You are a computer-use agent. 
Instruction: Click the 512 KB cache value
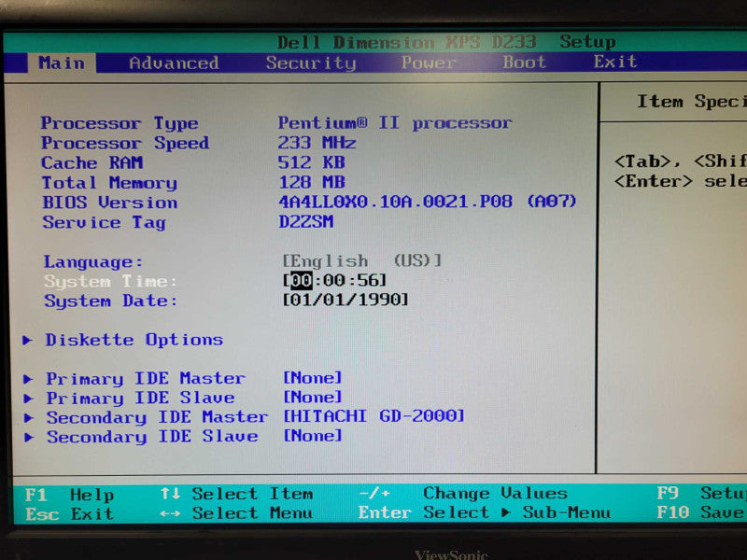pos(312,162)
